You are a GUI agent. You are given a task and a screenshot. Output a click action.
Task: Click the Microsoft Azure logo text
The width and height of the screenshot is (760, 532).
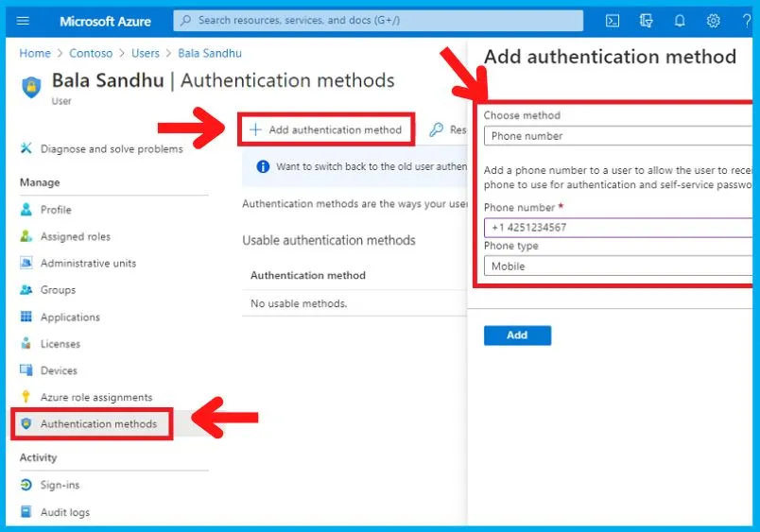pos(105,22)
